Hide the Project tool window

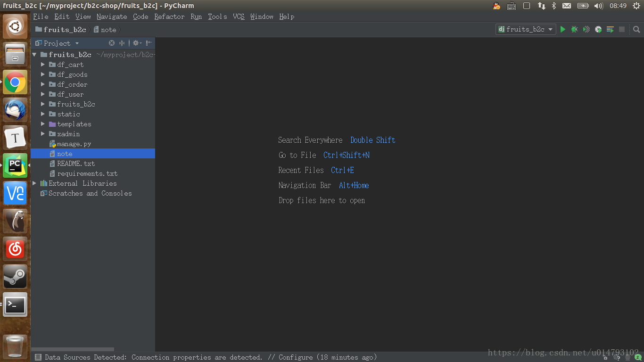point(149,43)
